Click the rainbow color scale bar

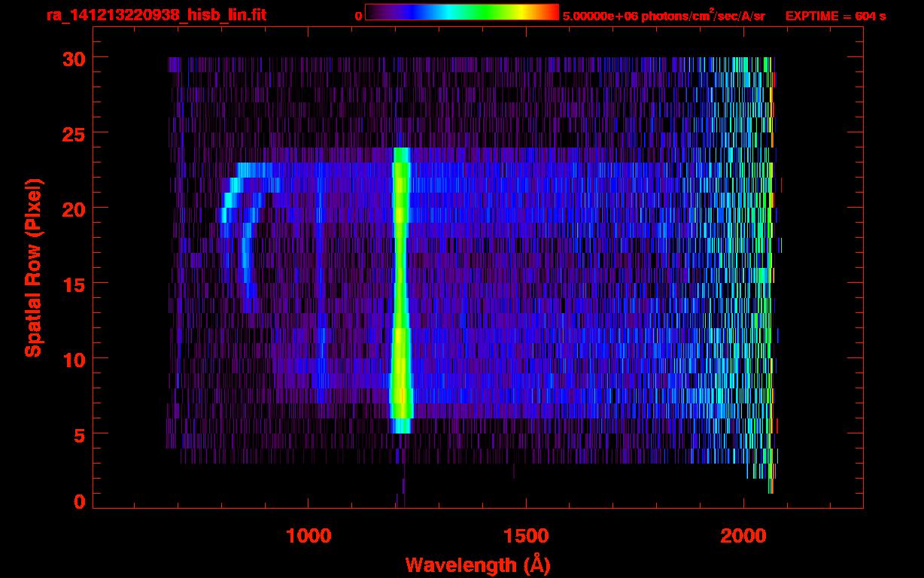tap(461, 13)
